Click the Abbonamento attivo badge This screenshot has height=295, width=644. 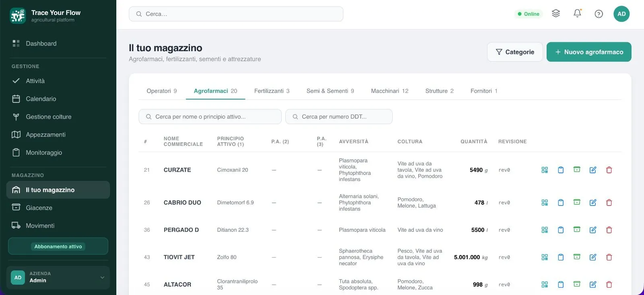point(58,247)
